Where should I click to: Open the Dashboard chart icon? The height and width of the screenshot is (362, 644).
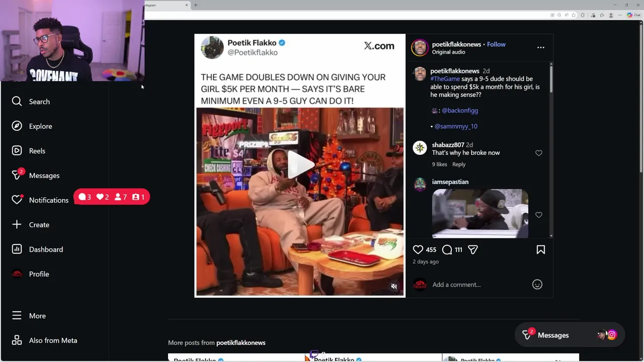tap(17, 249)
